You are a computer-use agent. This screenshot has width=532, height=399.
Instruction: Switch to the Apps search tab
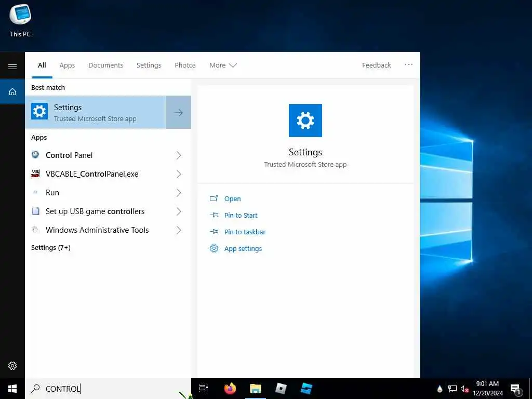click(x=67, y=65)
